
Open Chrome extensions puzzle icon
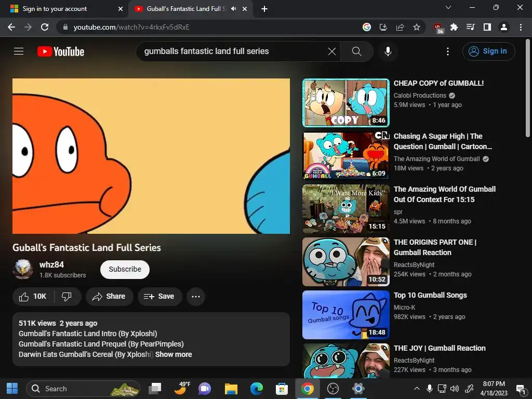coord(454,27)
